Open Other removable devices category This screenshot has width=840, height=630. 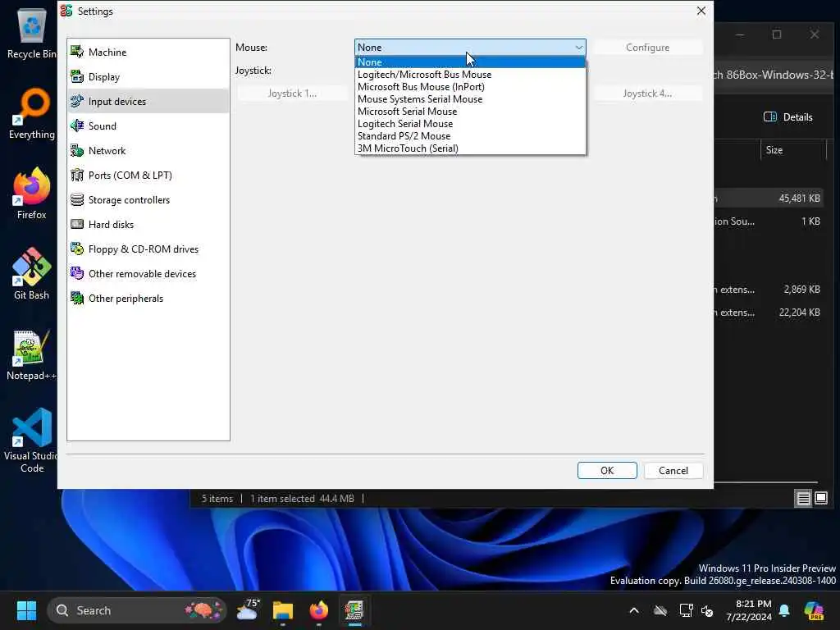coord(148,274)
